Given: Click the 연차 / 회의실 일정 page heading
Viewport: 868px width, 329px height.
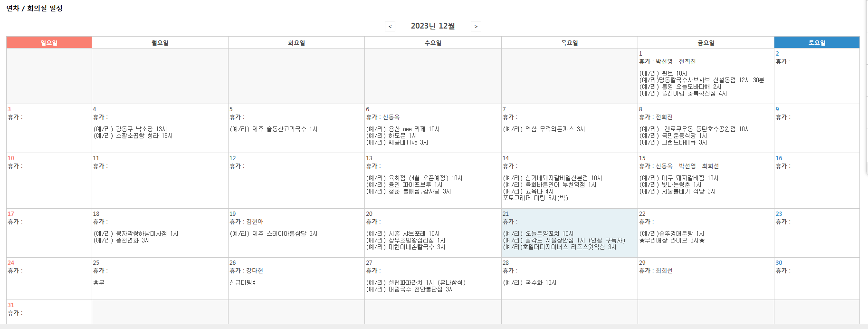Looking at the screenshot, I should point(34,9).
